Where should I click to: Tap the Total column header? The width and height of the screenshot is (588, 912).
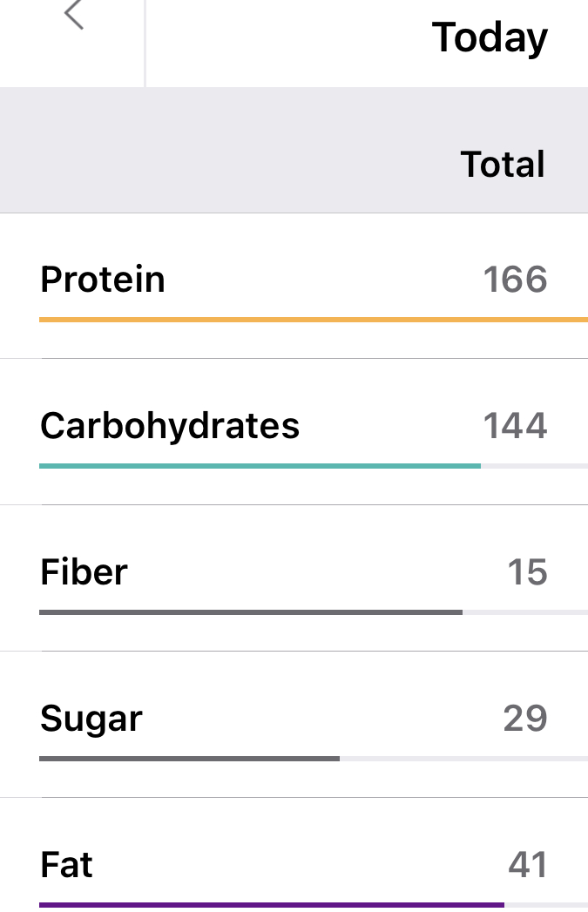pos(503,165)
